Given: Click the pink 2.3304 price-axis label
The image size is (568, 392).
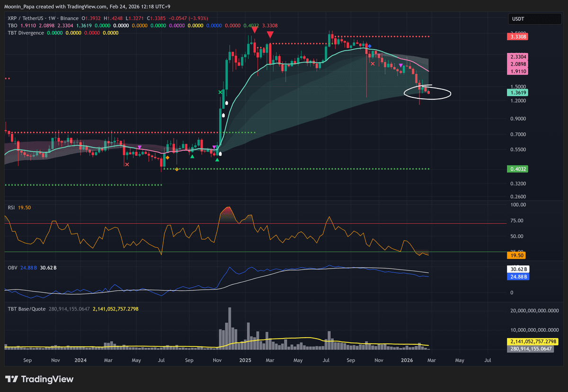Looking at the screenshot, I should click(517, 56).
